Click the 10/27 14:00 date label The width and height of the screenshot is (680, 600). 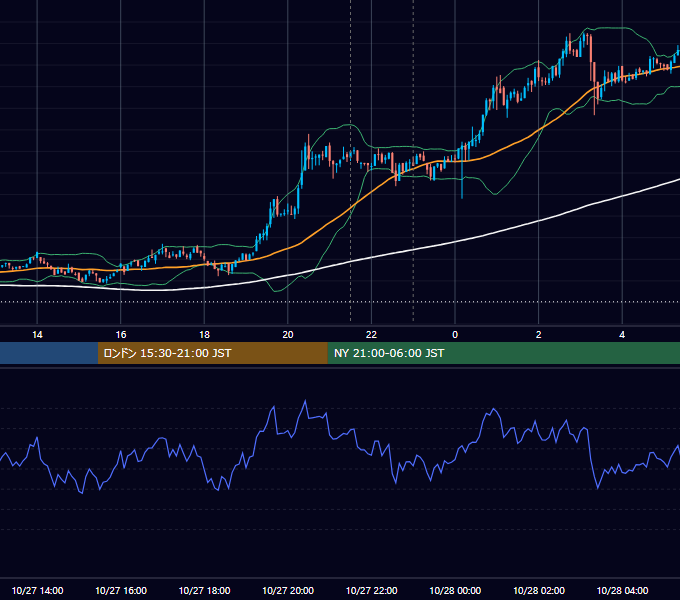pos(37,590)
